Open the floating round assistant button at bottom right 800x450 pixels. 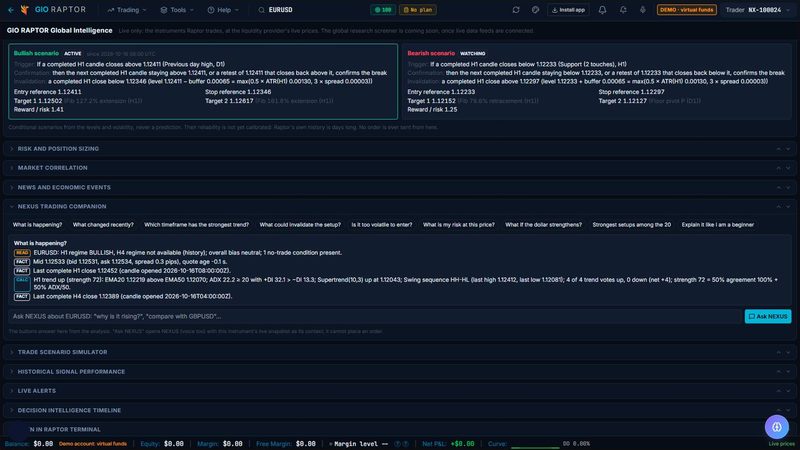pos(777,427)
